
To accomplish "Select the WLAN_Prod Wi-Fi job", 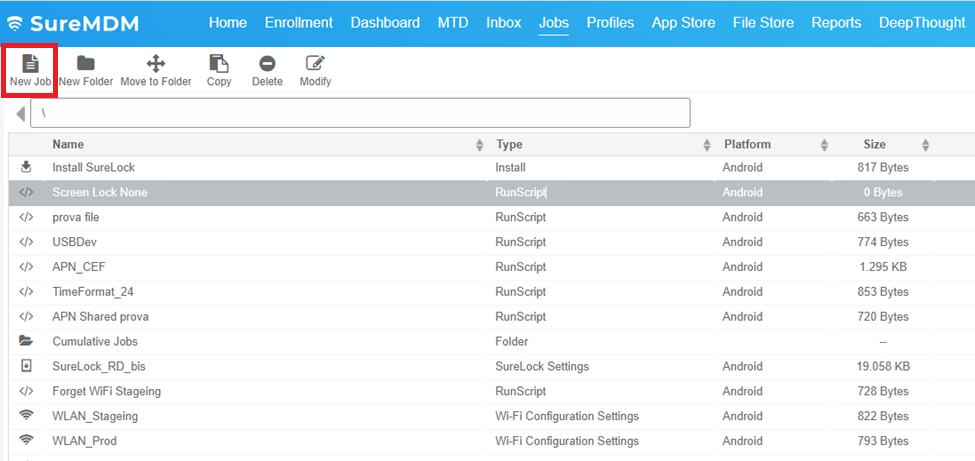I will tap(85, 441).
